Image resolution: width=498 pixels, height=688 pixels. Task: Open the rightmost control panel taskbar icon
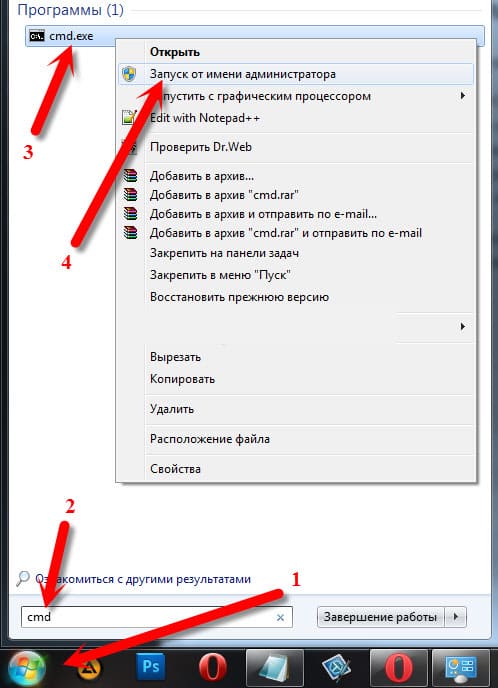click(460, 669)
